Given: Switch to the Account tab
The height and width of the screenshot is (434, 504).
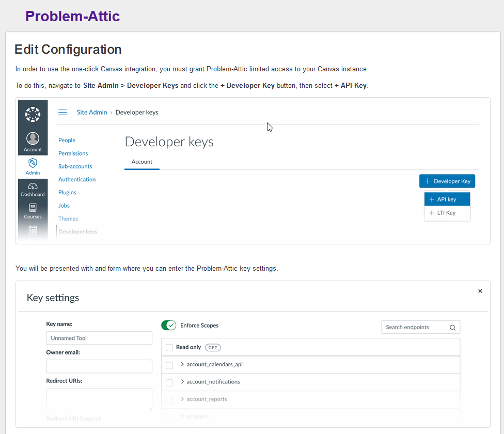Looking at the screenshot, I should click(141, 162).
